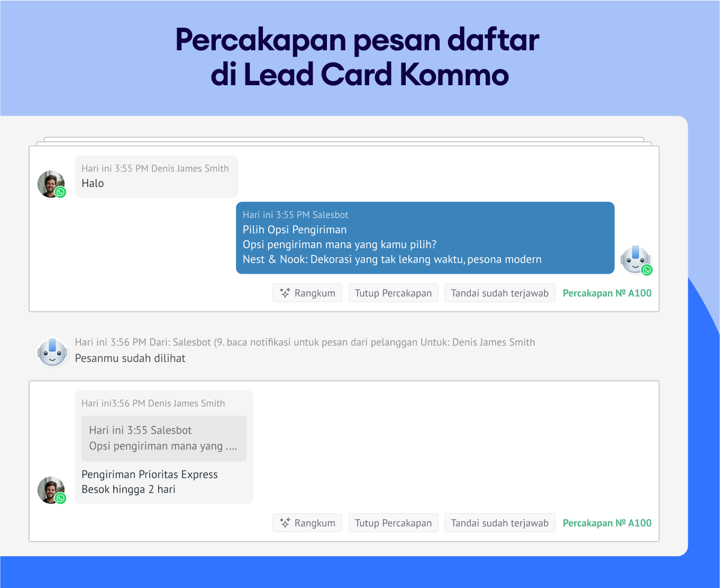Summarize the Pengiriman Prioritas Express conversation with Rangkum

pos(307,523)
